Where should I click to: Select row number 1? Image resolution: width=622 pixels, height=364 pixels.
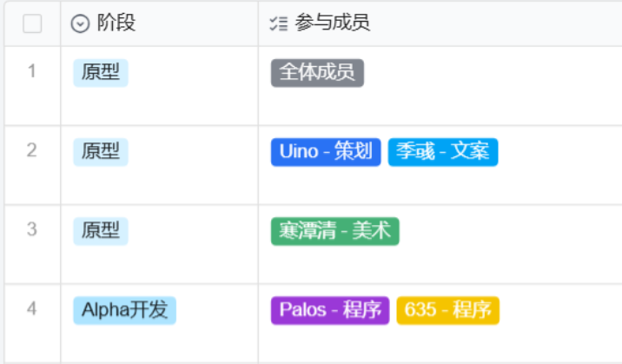pyautogui.click(x=32, y=71)
